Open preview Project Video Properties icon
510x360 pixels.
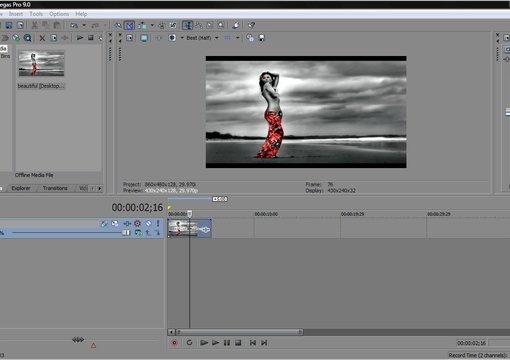[x=130, y=38]
